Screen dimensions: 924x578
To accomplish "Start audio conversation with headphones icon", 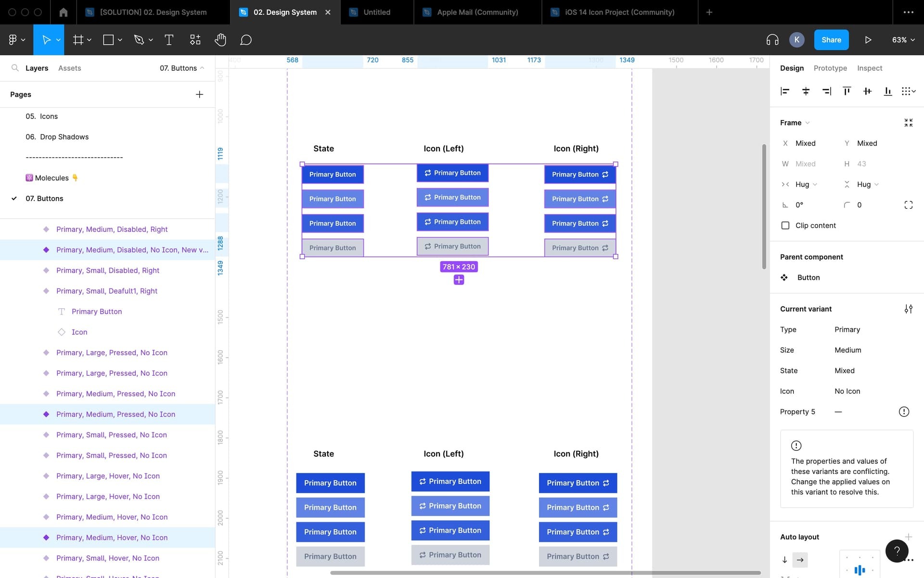I will click(772, 39).
